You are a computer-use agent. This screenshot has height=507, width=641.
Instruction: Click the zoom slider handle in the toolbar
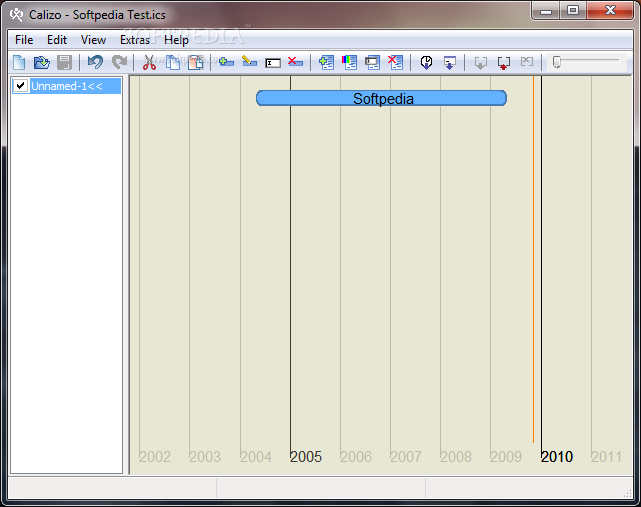click(x=556, y=62)
